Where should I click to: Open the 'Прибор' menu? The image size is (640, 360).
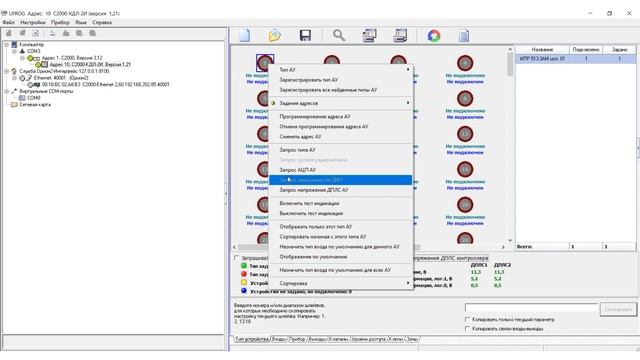(x=60, y=22)
